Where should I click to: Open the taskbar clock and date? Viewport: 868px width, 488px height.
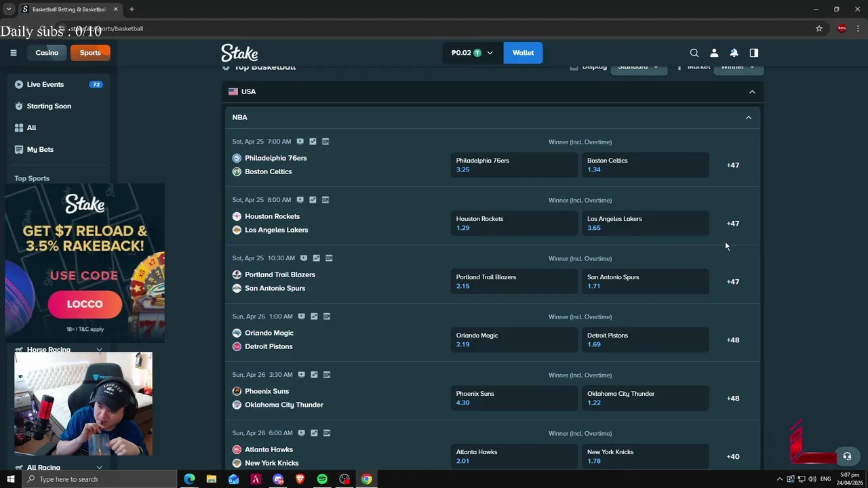click(x=850, y=479)
